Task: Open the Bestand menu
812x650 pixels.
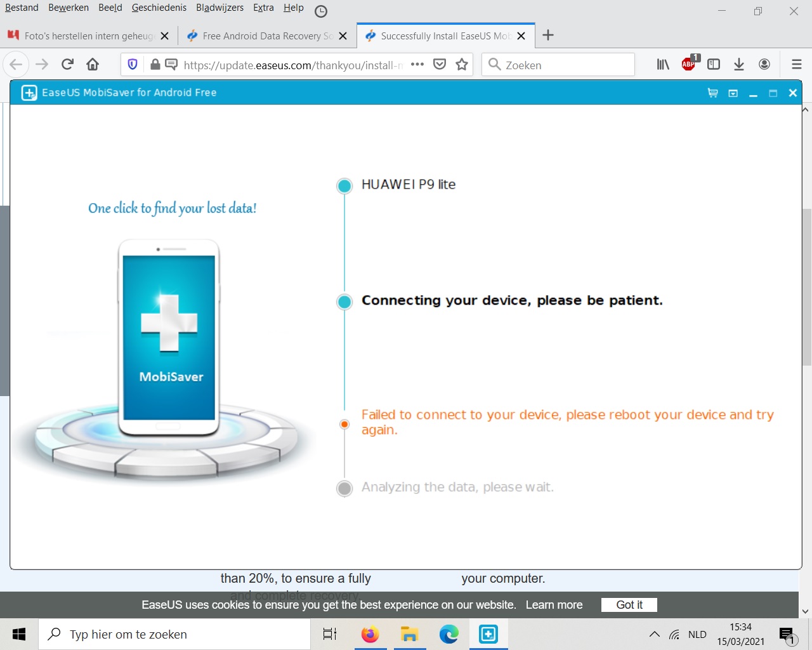Action: [22, 8]
